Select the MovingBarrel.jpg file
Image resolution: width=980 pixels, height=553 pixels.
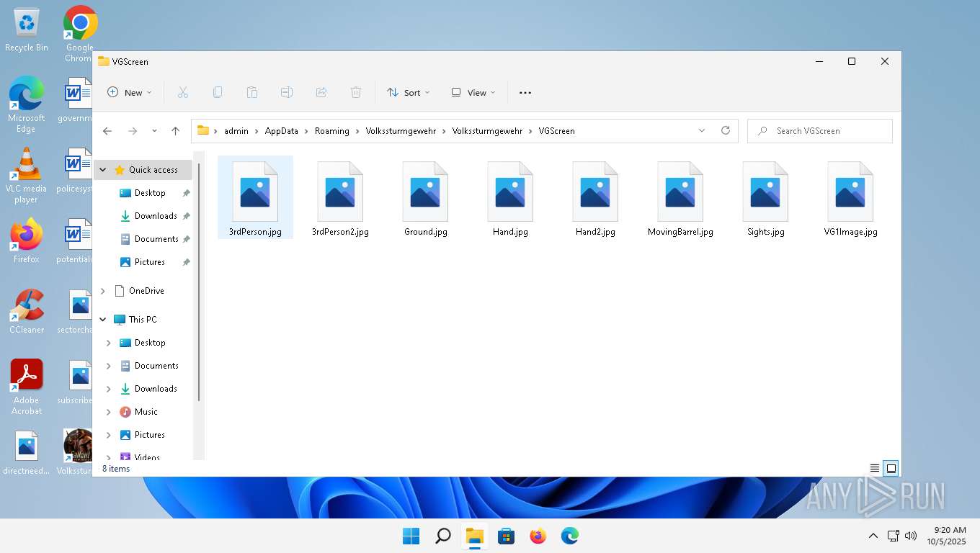pos(680,199)
